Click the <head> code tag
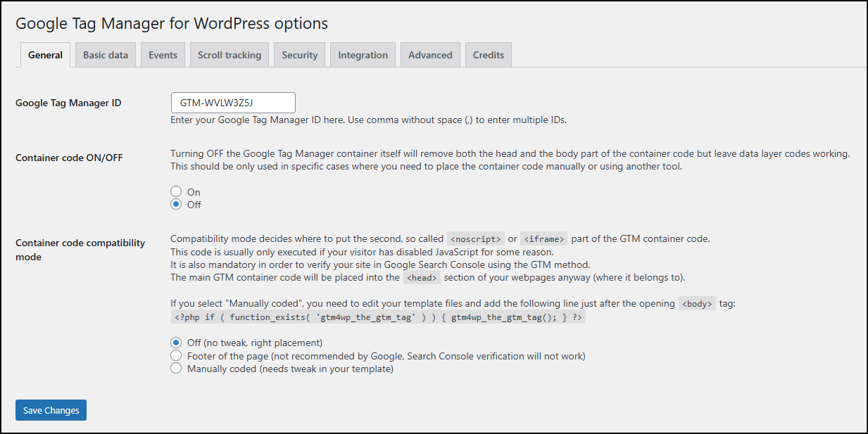Screen dimensions: 868x434 (422, 277)
